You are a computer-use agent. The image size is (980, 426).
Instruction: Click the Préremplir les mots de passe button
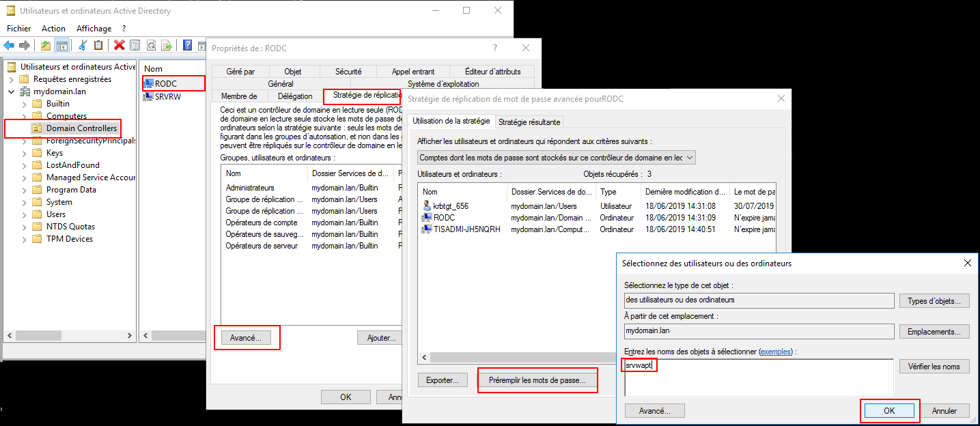[x=537, y=380]
